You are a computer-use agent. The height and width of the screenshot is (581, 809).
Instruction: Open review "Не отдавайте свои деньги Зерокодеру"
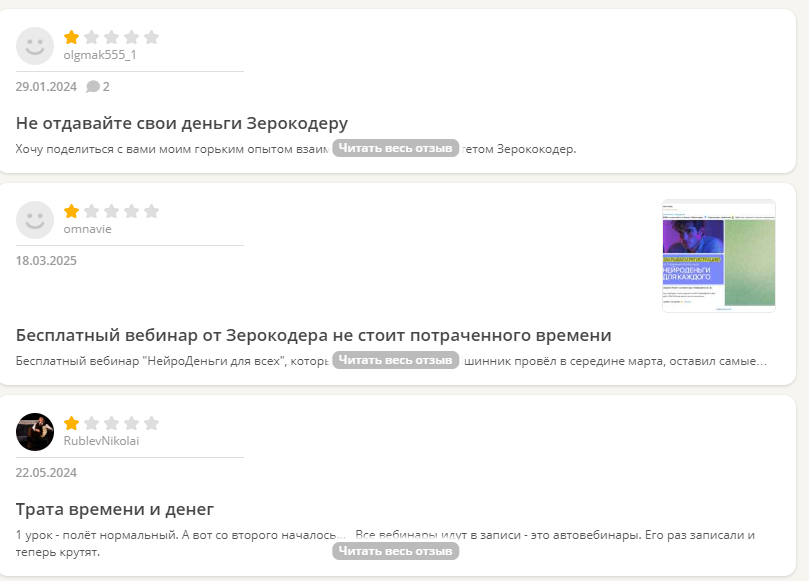pyautogui.click(x=182, y=123)
